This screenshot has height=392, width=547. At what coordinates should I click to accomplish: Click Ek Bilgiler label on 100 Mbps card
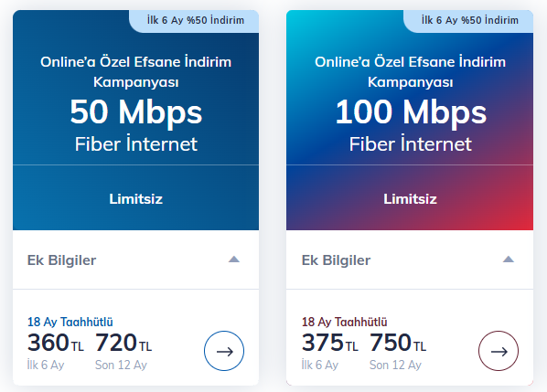[x=336, y=260]
